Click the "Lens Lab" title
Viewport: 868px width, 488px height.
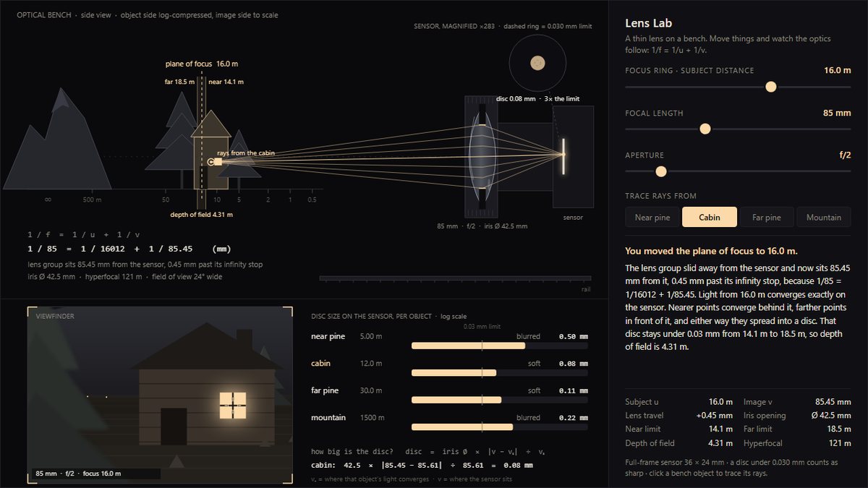click(x=649, y=23)
